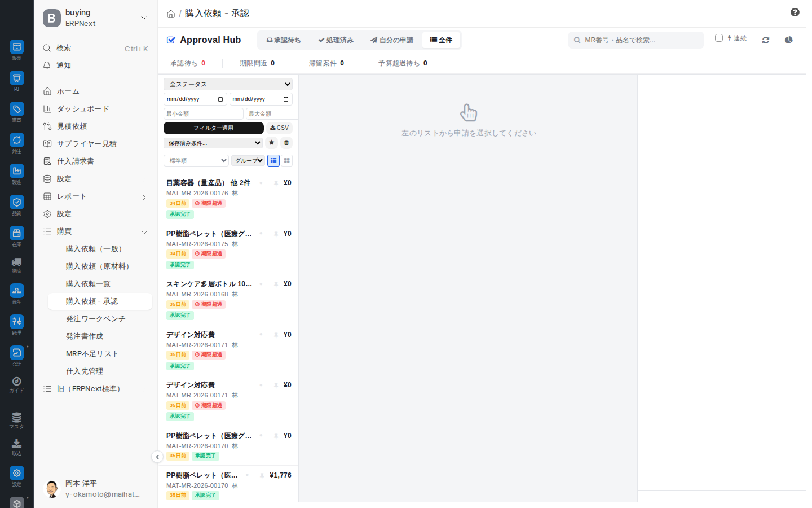Open 購入依頼（一般）in sidebar
The height and width of the screenshot is (508, 812).
click(94, 249)
